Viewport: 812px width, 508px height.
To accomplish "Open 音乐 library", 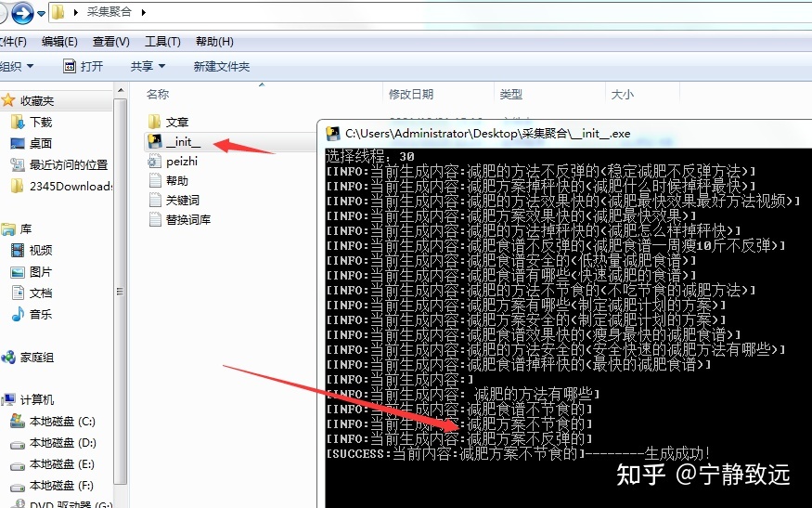I will coord(32,315).
